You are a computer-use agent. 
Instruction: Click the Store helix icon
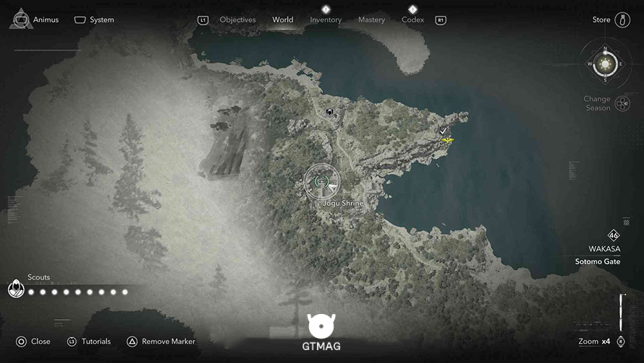(x=622, y=20)
